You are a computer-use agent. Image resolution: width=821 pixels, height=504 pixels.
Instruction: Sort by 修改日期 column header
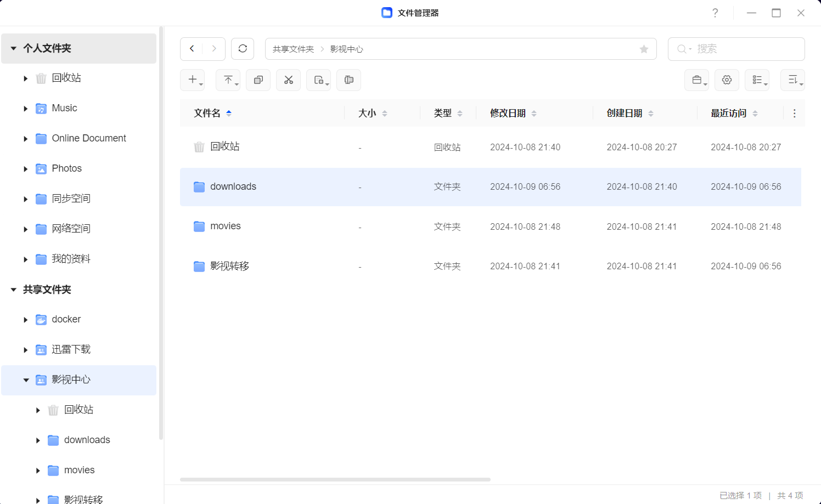508,114
